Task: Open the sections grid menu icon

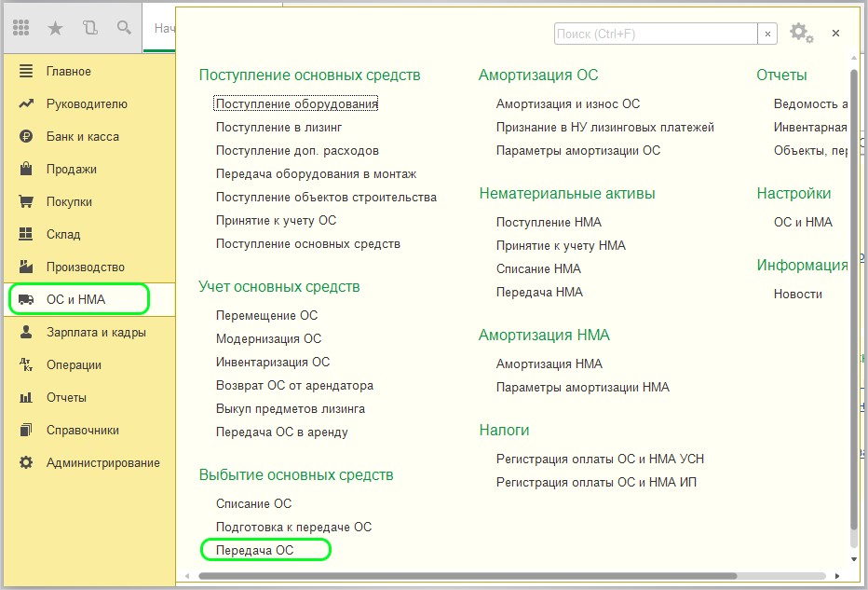Action: (21, 28)
